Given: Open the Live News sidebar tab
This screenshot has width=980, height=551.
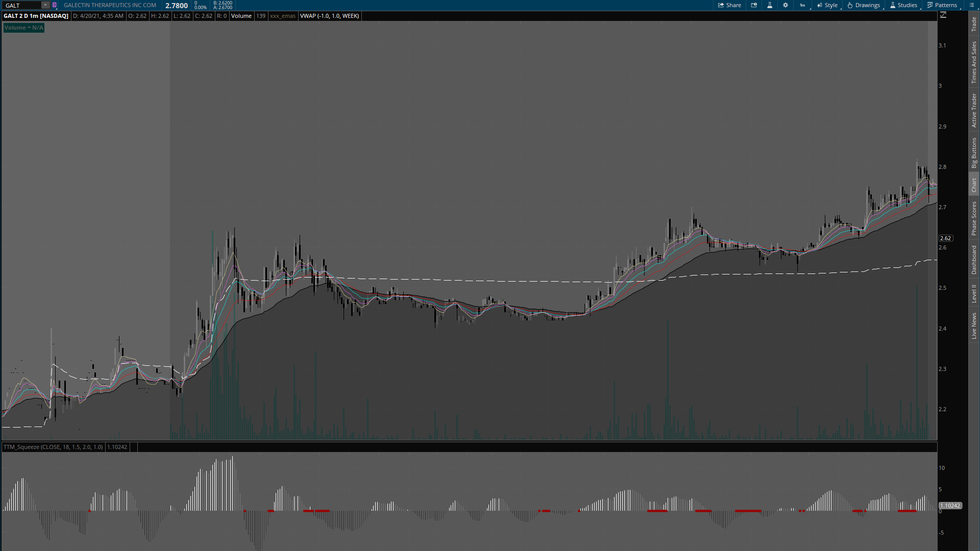Looking at the screenshot, I should pos(974,326).
